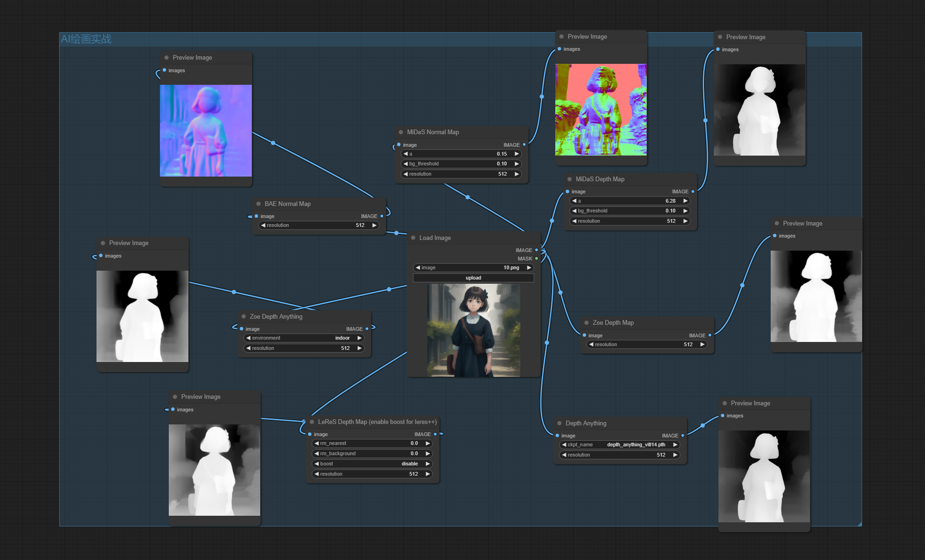Open the ckpt_name depth_anything_vitl14.pth selector
The image size is (925, 560).
(620, 445)
